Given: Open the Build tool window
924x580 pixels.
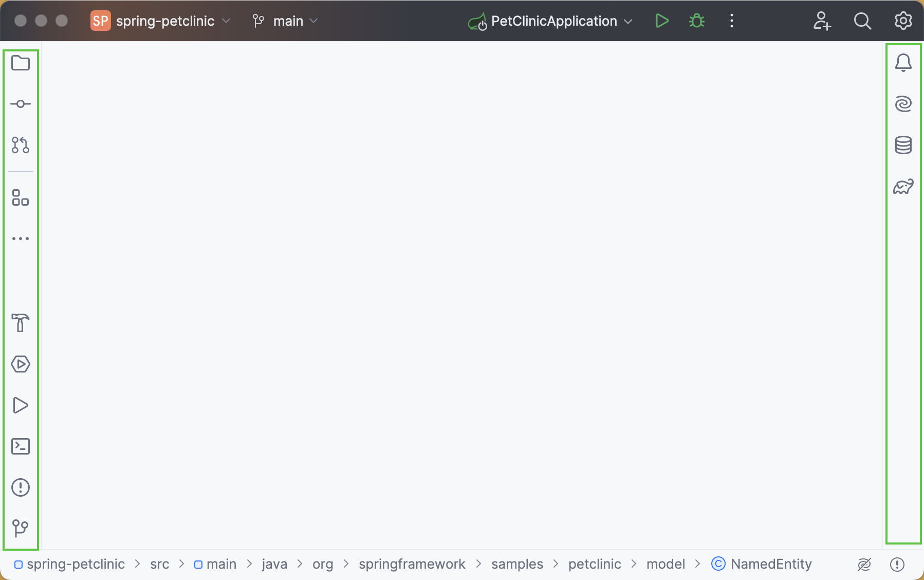Looking at the screenshot, I should coord(21,323).
